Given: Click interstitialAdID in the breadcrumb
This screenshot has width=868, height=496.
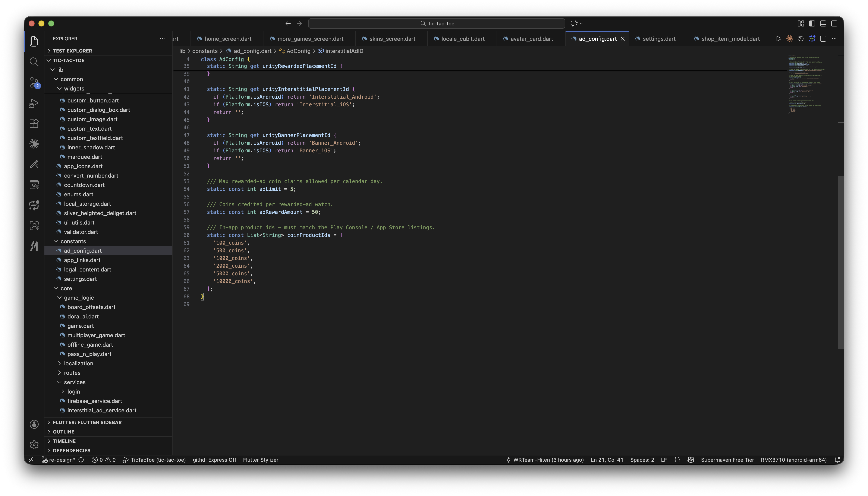Looking at the screenshot, I should [344, 51].
